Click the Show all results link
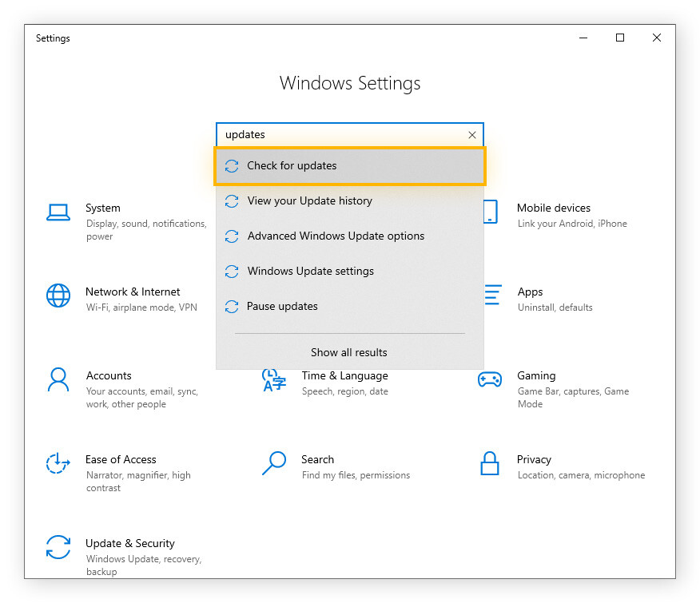The height and width of the screenshot is (603, 700). [x=349, y=352]
